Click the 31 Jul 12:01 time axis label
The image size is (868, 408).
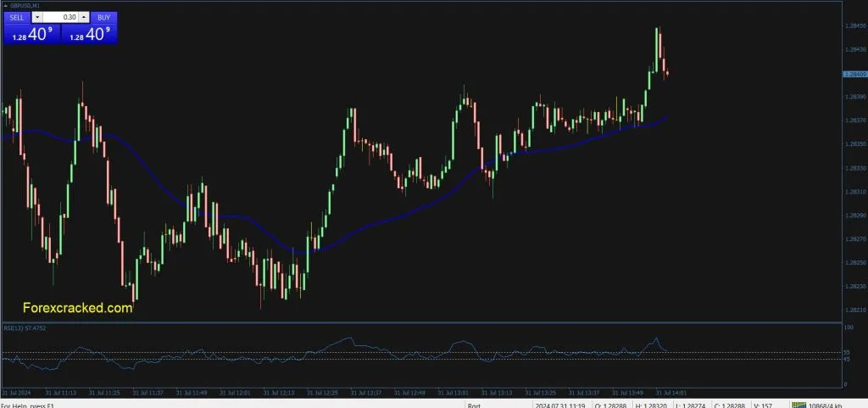pos(236,393)
